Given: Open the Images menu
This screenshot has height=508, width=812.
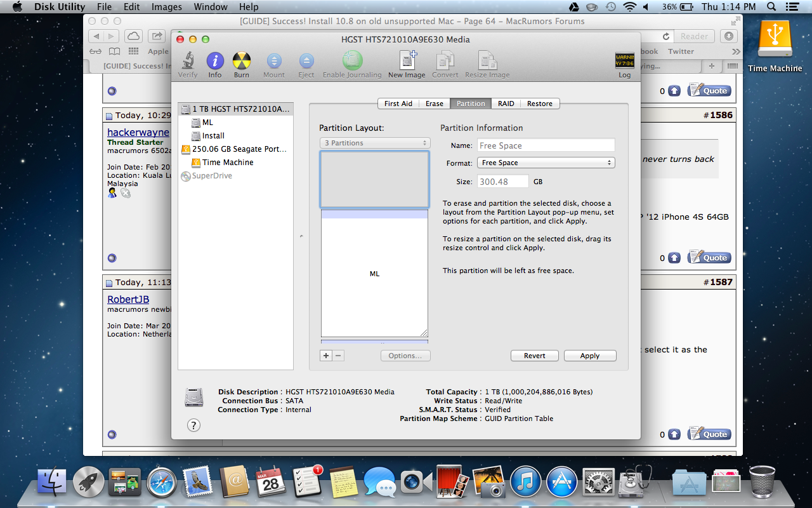Looking at the screenshot, I should [167, 7].
